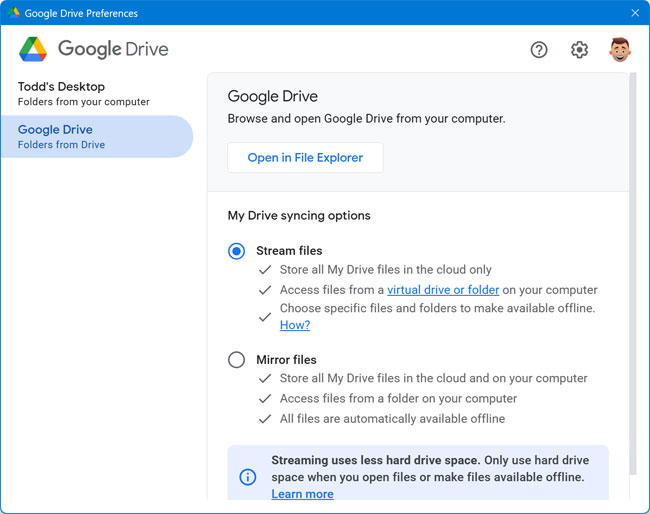Select the Mirror files radio button
The width and height of the screenshot is (650, 514).
tap(236, 360)
